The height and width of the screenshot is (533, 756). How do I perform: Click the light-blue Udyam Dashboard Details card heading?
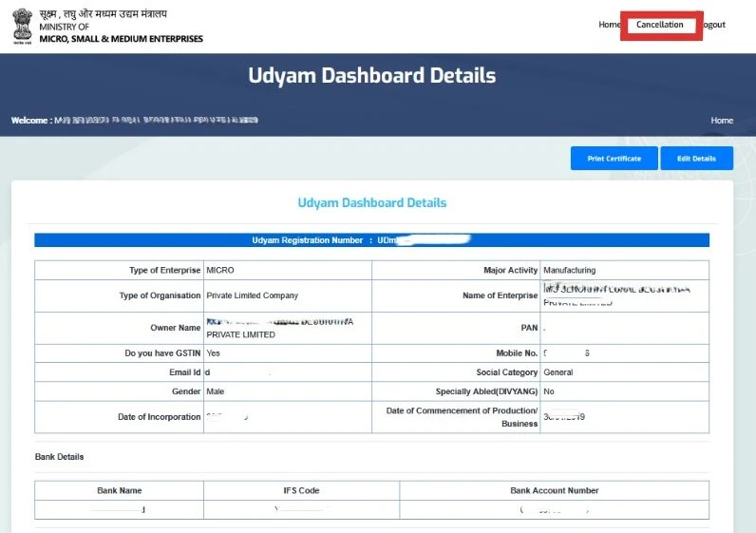pos(371,202)
